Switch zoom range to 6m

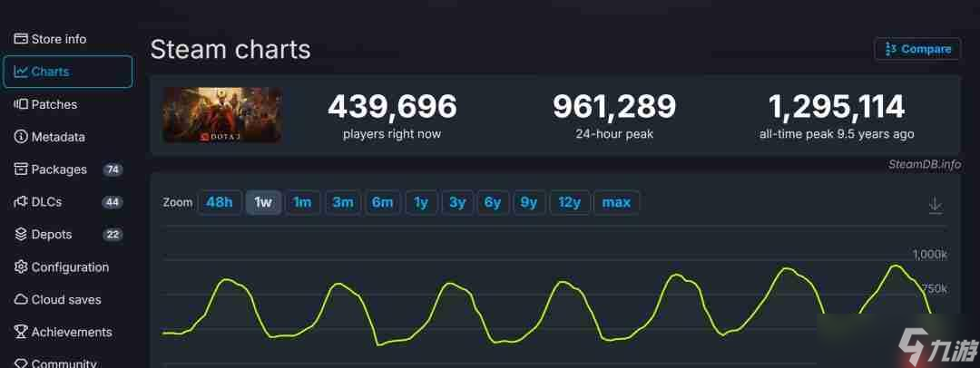(382, 202)
